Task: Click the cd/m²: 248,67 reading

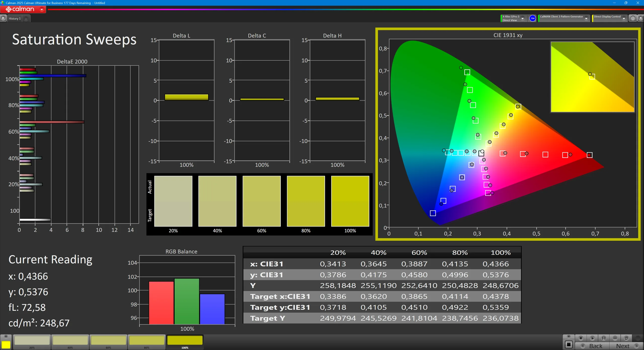Action: [39, 323]
